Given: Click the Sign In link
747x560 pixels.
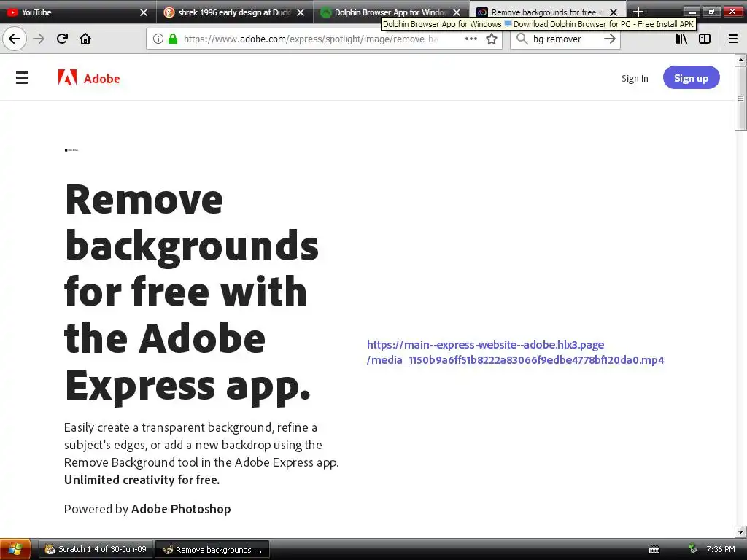Looking at the screenshot, I should 635,78.
